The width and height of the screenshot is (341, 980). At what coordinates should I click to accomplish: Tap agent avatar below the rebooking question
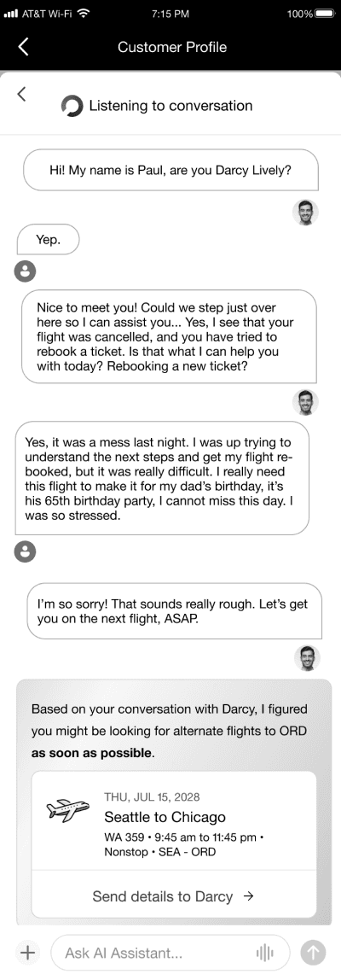coord(305,403)
